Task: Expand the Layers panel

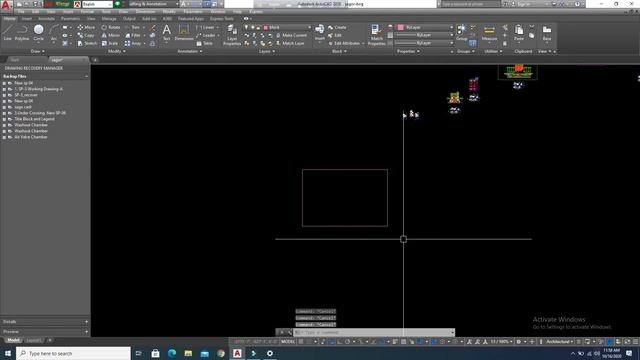Action: click(267, 51)
